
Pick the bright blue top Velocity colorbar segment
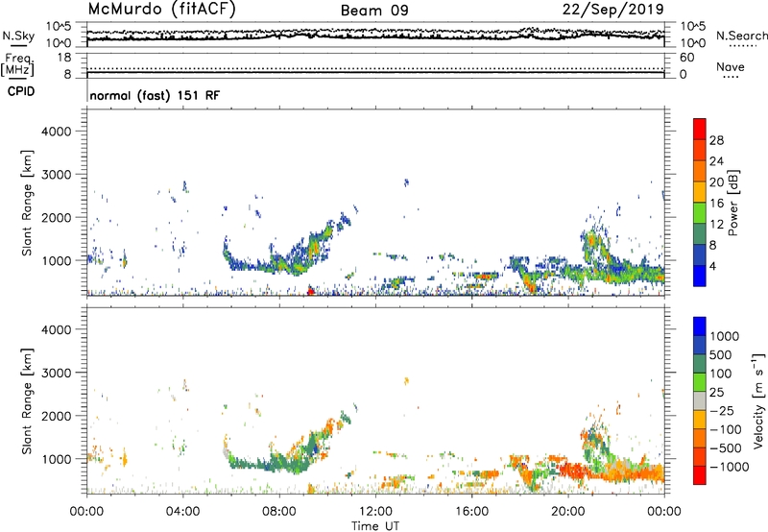(x=700, y=326)
